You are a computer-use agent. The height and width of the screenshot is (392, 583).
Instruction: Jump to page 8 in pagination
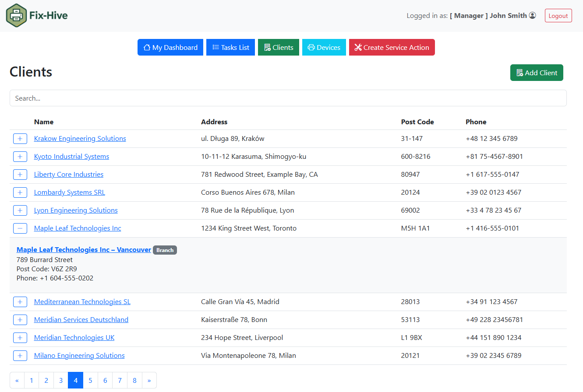[x=134, y=381]
